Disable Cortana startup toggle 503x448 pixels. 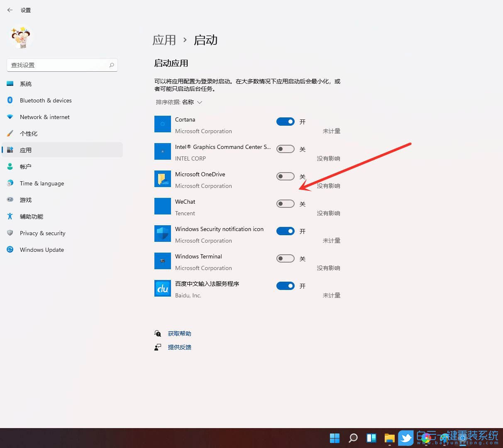[x=285, y=121]
